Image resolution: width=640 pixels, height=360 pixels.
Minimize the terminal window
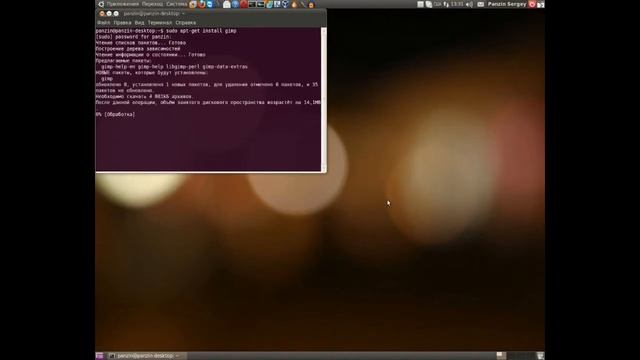(x=109, y=13)
